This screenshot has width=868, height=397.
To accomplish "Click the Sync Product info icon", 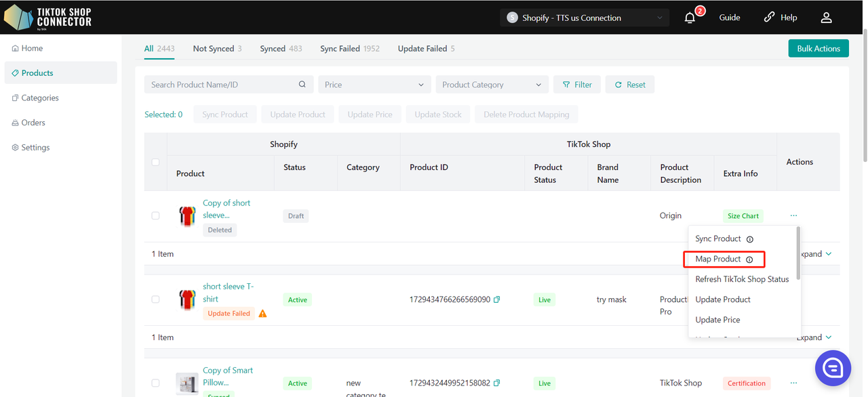I will 750,239.
